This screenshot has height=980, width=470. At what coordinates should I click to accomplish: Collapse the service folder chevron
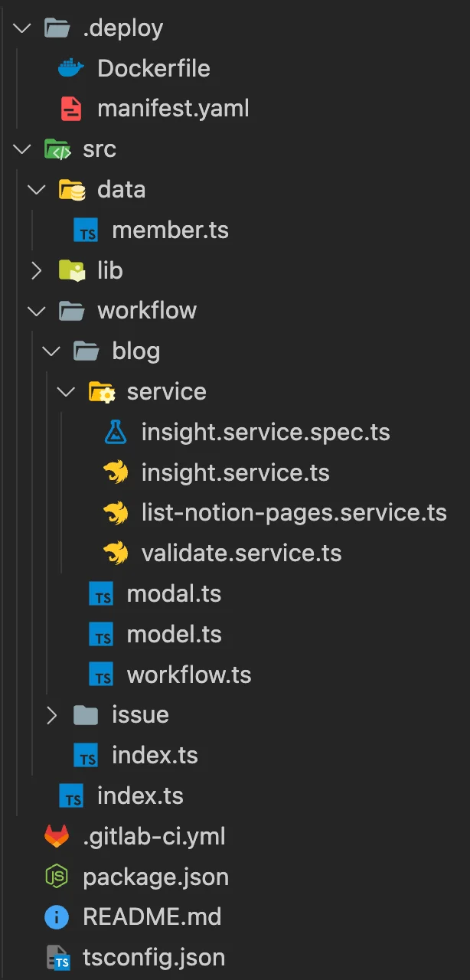[x=67, y=392]
